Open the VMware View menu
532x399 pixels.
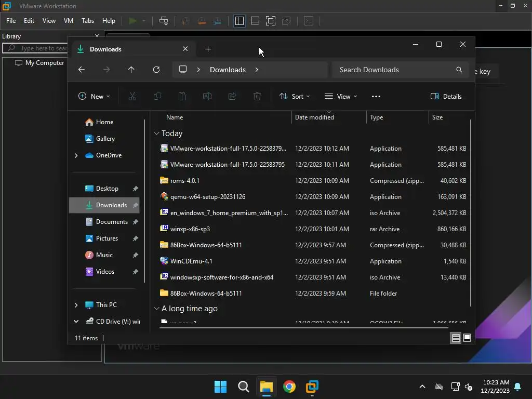click(x=49, y=21)
